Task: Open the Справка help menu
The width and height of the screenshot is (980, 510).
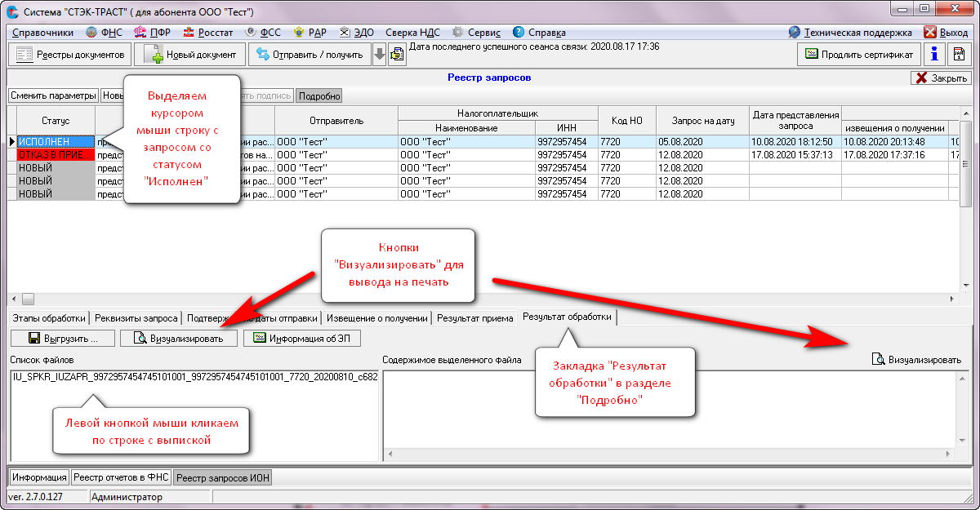Action: point(539,33)
